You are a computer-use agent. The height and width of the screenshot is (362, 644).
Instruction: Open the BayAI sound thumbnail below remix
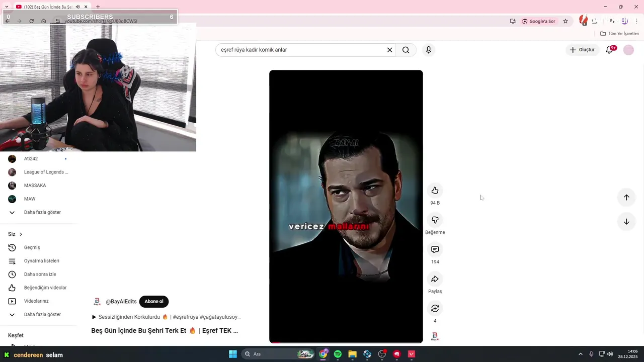tap(435, 336)
